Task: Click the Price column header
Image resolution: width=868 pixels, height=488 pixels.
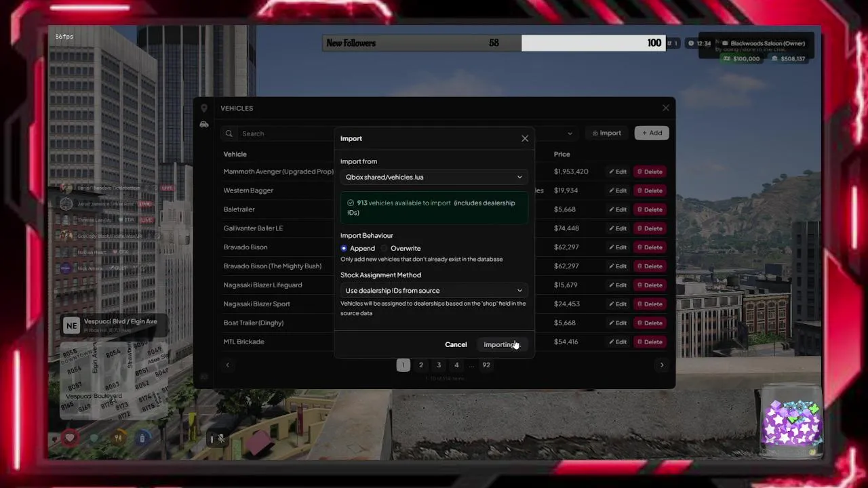Action: tap(562, 154)
